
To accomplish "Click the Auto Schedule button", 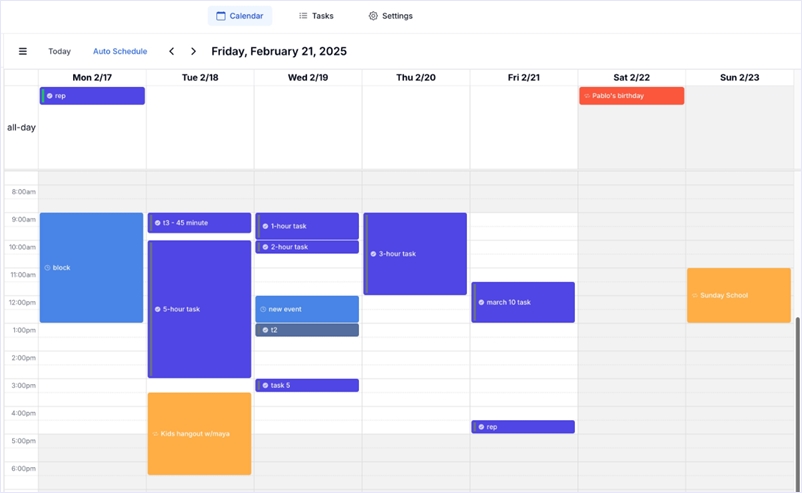I will click(x=120, y=51).
